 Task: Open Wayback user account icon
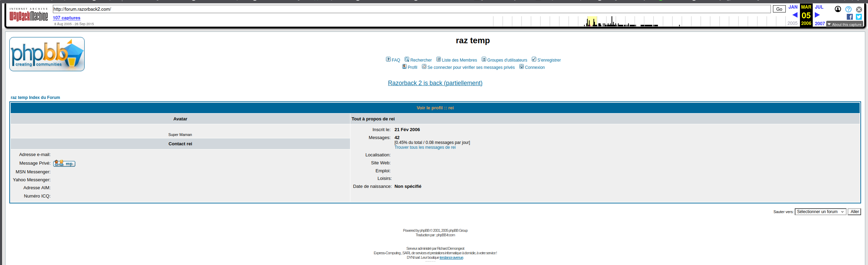coord(838,9)
